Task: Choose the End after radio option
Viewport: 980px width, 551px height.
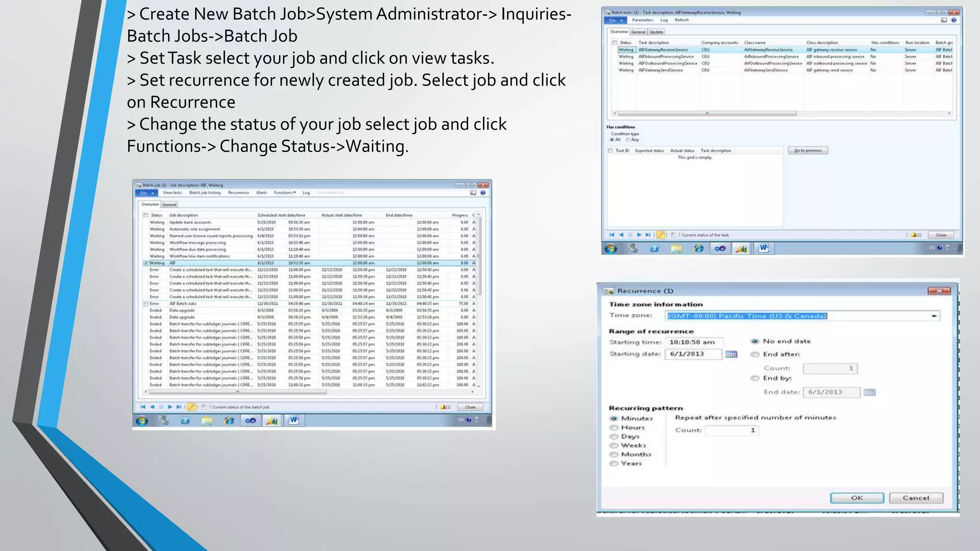Action: point(755,354)
